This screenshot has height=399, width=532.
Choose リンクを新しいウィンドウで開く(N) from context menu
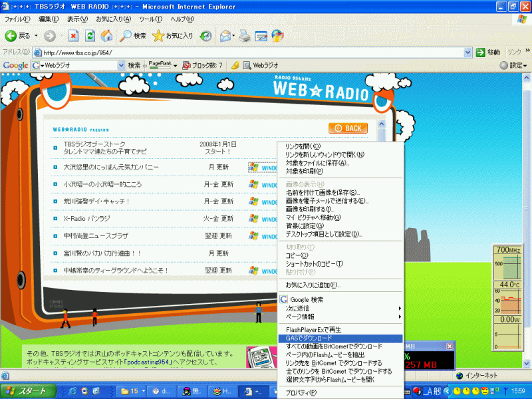[340, 155]
